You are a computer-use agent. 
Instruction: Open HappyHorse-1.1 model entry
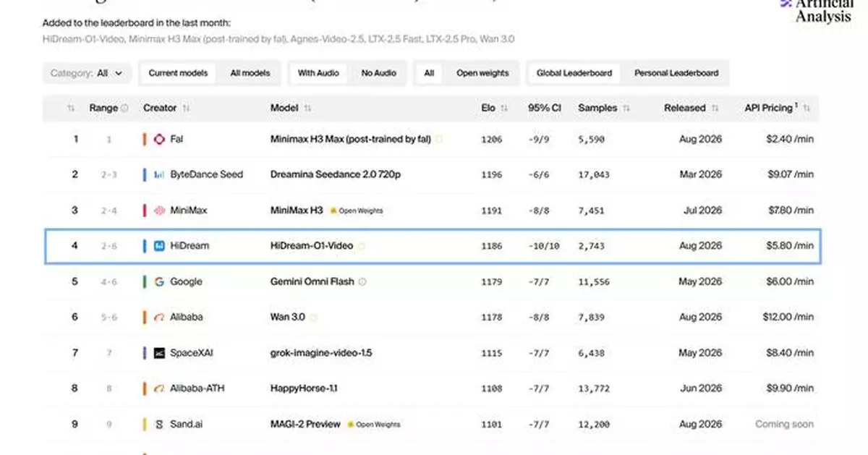click(303, 388)
